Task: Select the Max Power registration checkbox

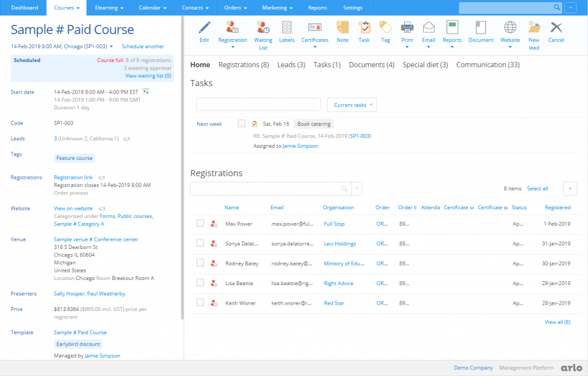Action: (x=200, y=223)
